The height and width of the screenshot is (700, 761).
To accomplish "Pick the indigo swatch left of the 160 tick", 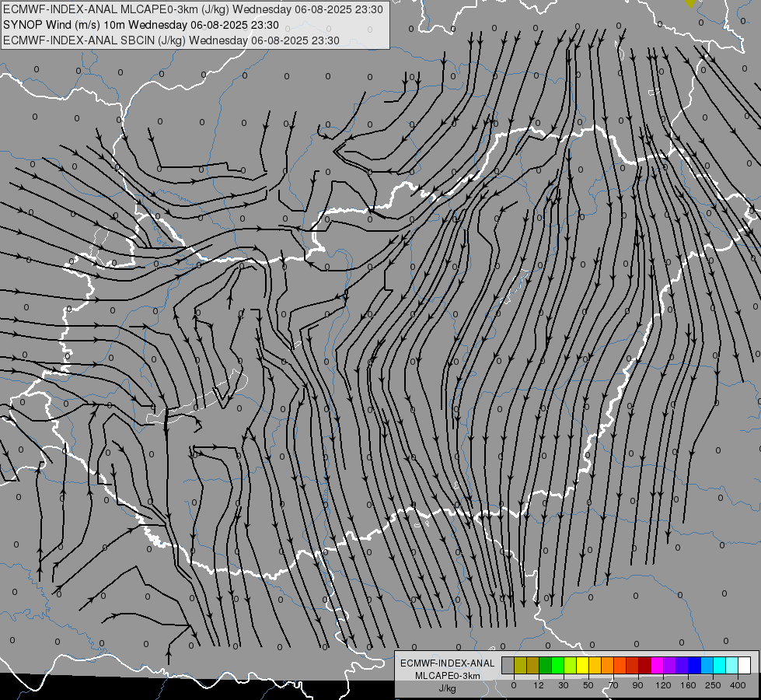I will click(x=682, y=665).
